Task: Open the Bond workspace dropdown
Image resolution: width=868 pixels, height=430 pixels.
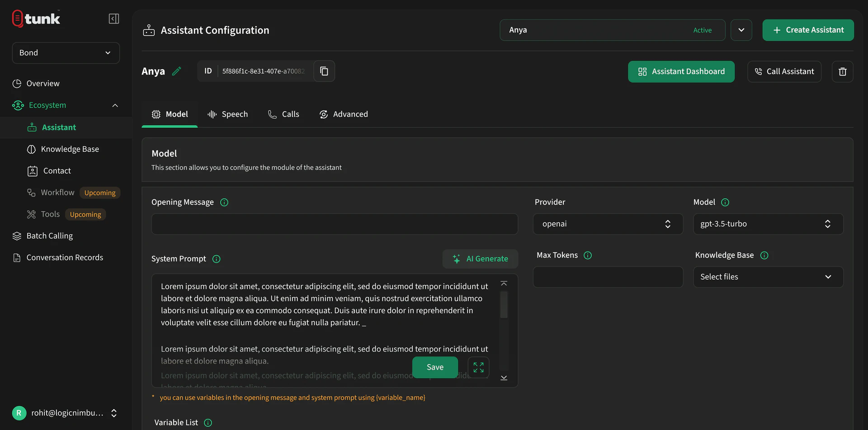Action: [x=66, y=53]
